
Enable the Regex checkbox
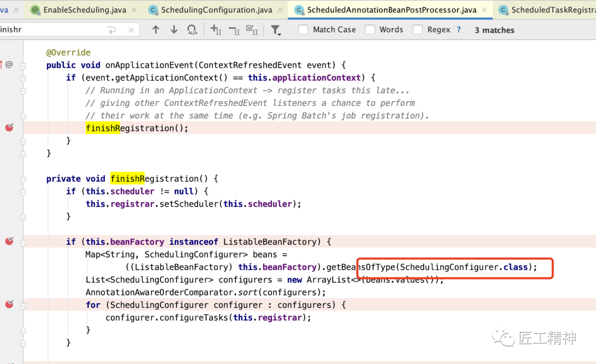(418, 30)
